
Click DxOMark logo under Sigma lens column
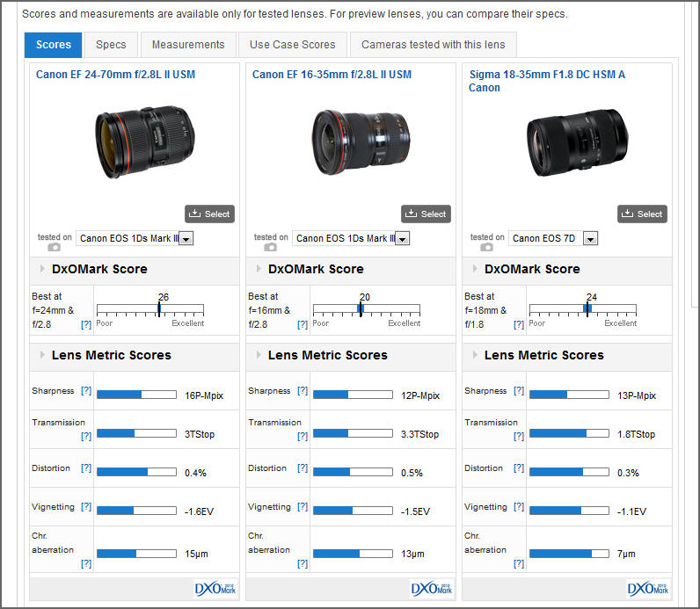648,589
